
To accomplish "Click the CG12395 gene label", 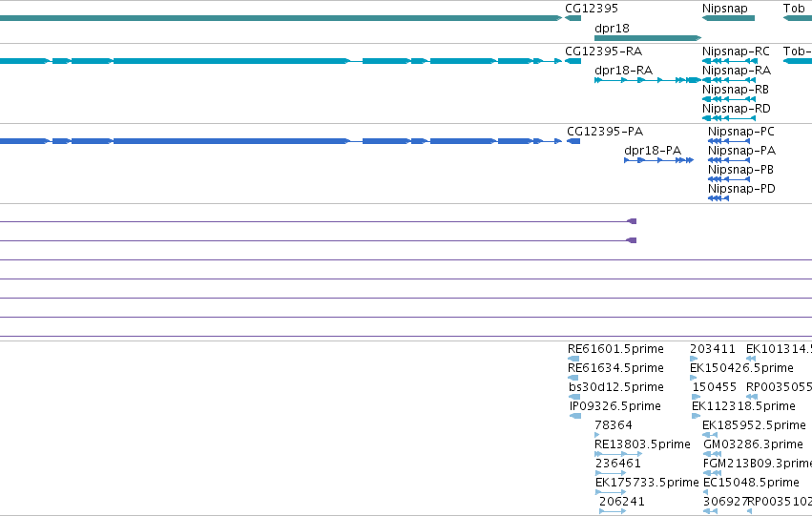I will coord(592,9).
